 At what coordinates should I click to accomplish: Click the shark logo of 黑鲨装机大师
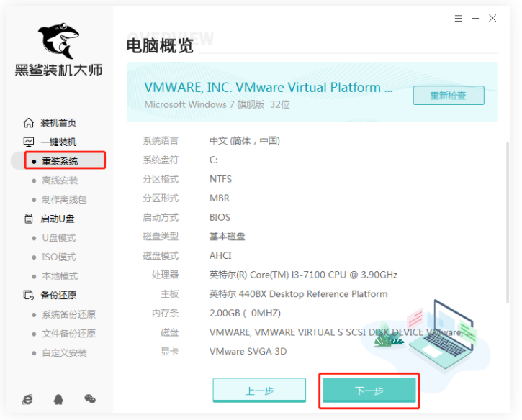coord(58,40)
